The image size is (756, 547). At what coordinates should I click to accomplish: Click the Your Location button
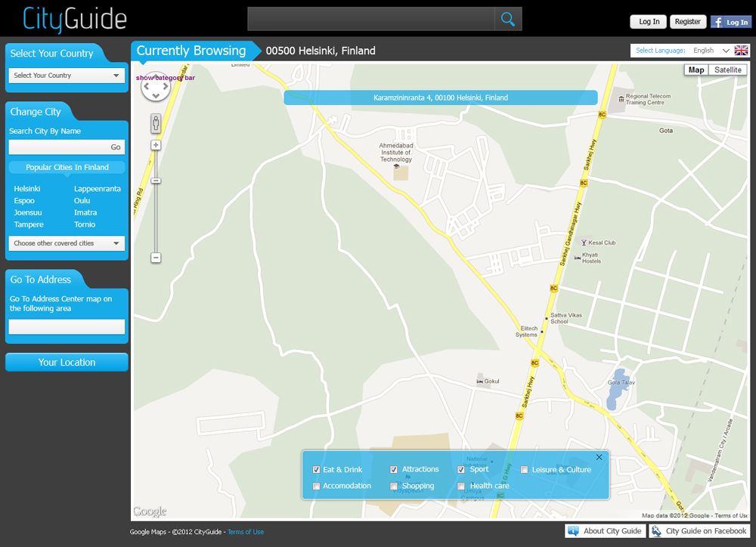coord(67,363)
